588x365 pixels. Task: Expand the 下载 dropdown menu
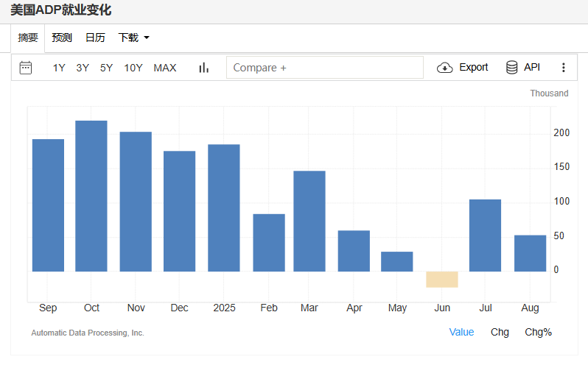134,38
